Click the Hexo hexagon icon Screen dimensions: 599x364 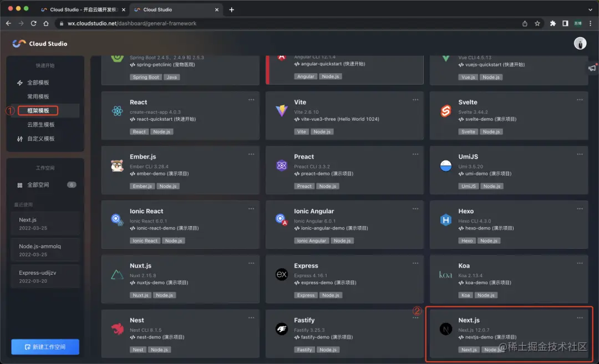click(446, 220)
